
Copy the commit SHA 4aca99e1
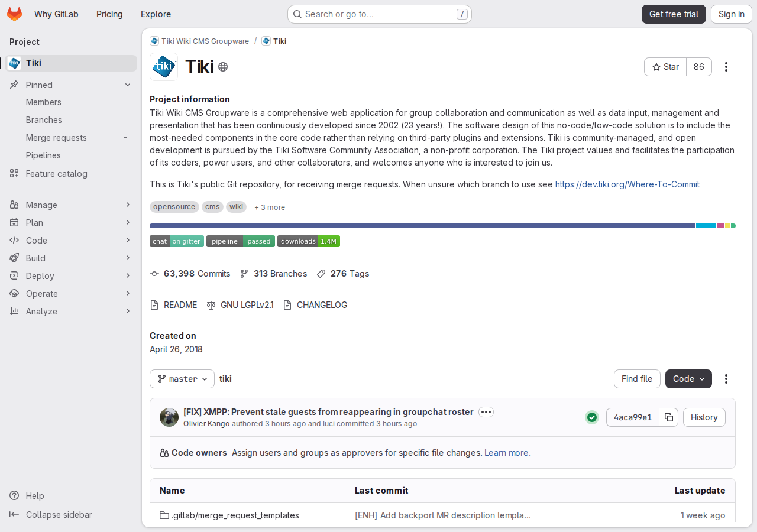(668, 417)
